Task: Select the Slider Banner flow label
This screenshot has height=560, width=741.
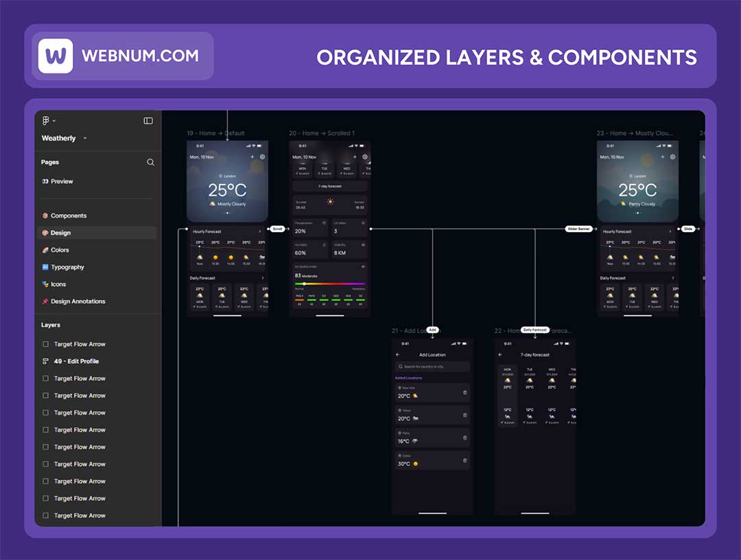Action: pyautogui.click(x=578, y=229)
